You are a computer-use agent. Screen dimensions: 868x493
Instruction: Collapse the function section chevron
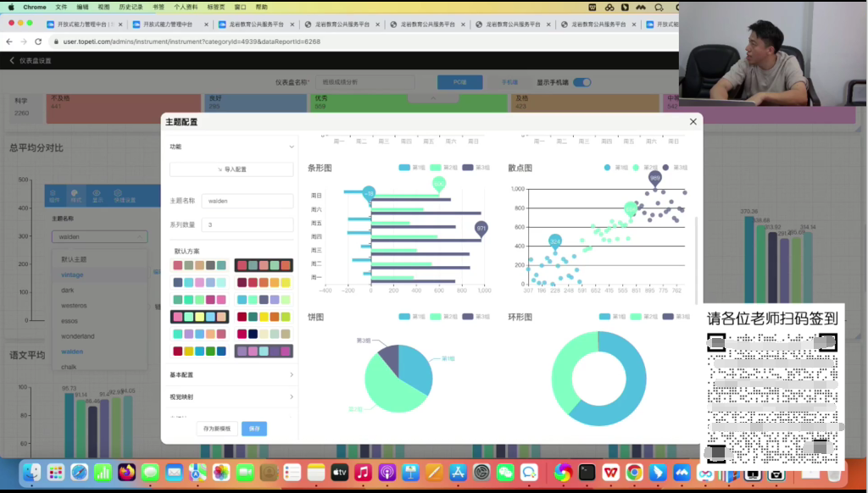tap(292, 147)
